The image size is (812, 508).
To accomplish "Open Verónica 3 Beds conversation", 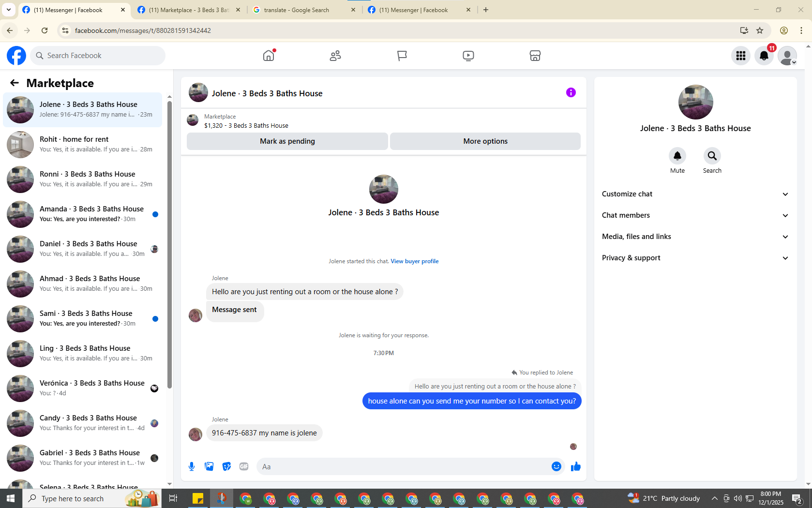I will pyautogui.click(x=82, y=388).
